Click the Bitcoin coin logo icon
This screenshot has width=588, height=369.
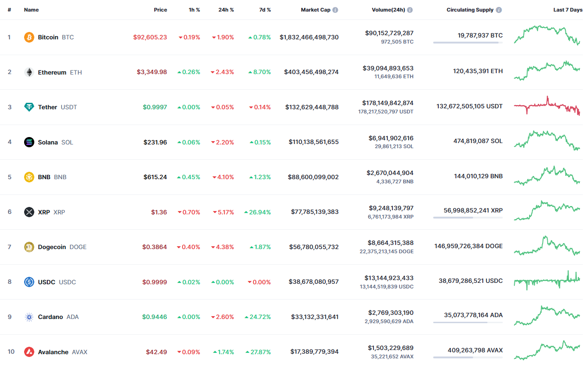point(29,37)
